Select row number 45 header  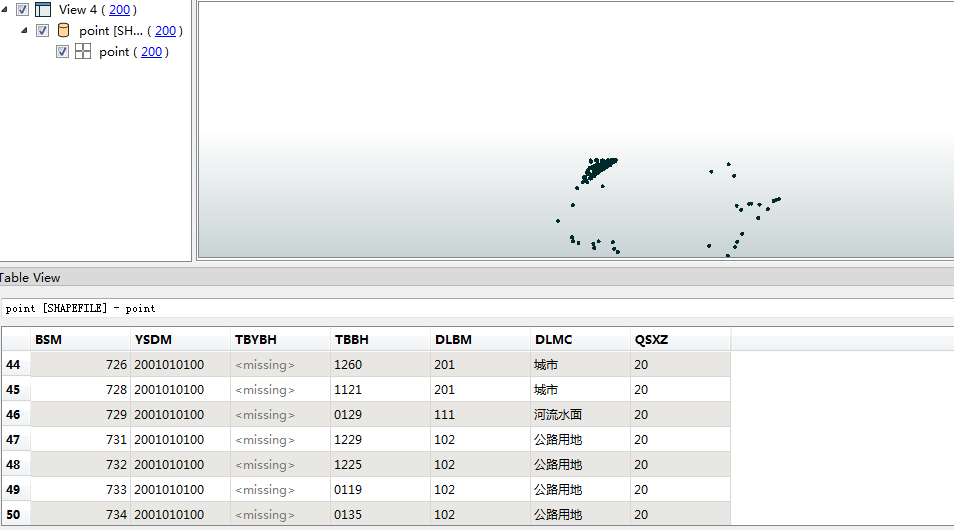point(16,389)
